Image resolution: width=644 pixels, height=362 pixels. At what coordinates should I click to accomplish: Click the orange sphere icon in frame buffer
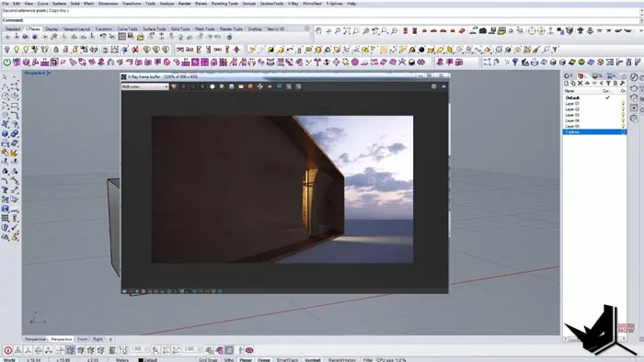250,86
